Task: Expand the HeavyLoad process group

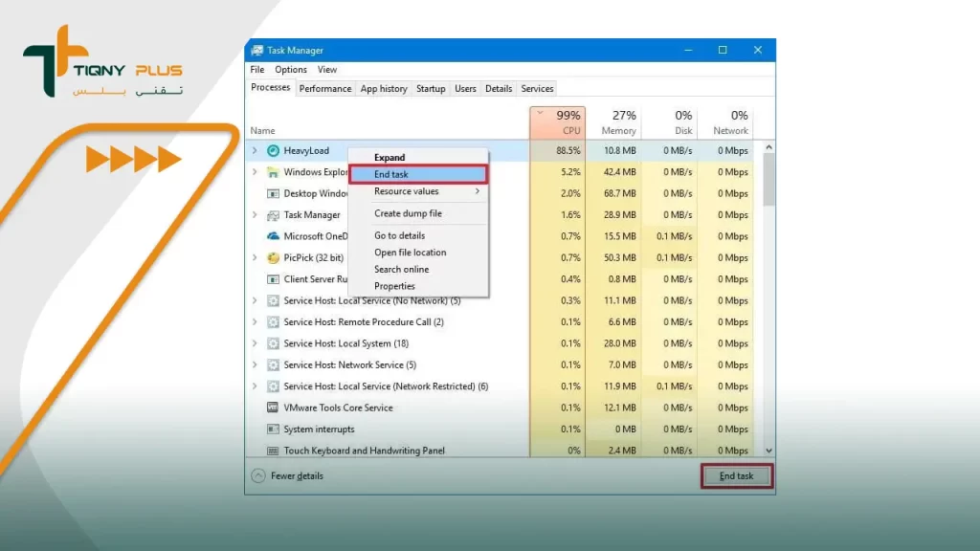Action: pyautogui.click(x=255, y=150)
